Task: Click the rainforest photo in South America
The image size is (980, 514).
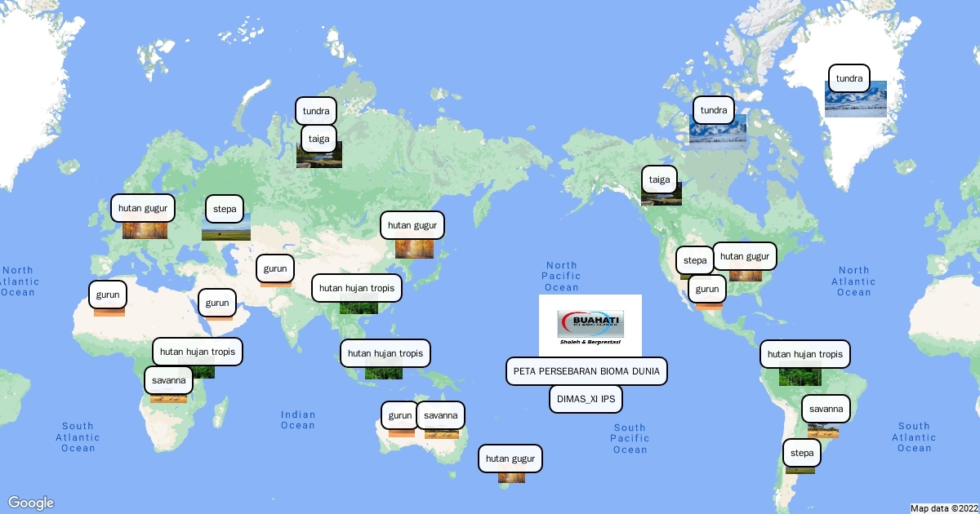Action: point(800,376)
